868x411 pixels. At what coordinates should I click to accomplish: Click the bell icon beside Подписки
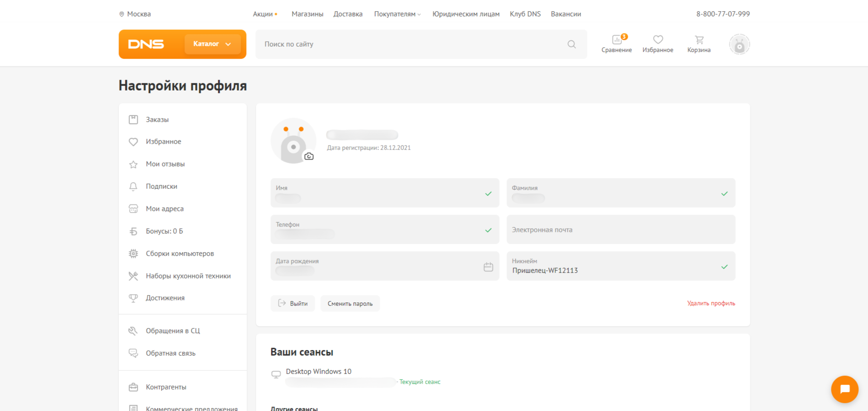(x=133, y=187)
